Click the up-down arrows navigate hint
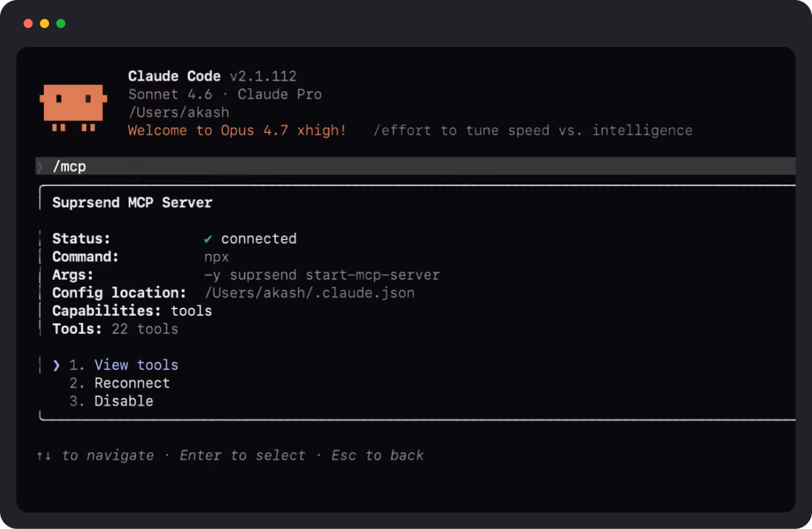The height and width of the screenshot is (529, 812). click(44, 455)
